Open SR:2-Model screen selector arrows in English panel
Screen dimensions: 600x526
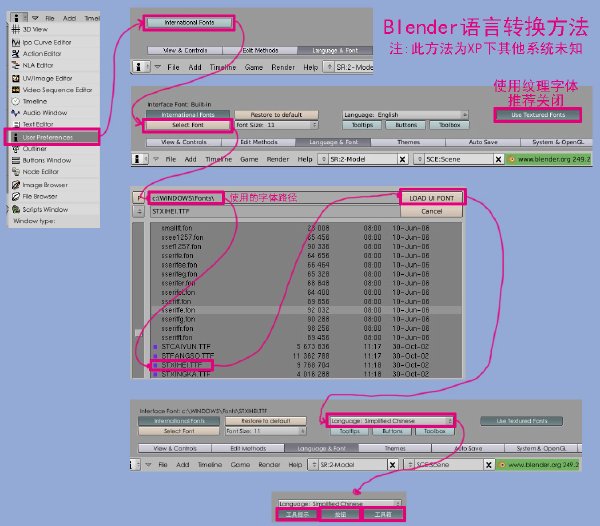pyautogui.click(x=323, y=159)
